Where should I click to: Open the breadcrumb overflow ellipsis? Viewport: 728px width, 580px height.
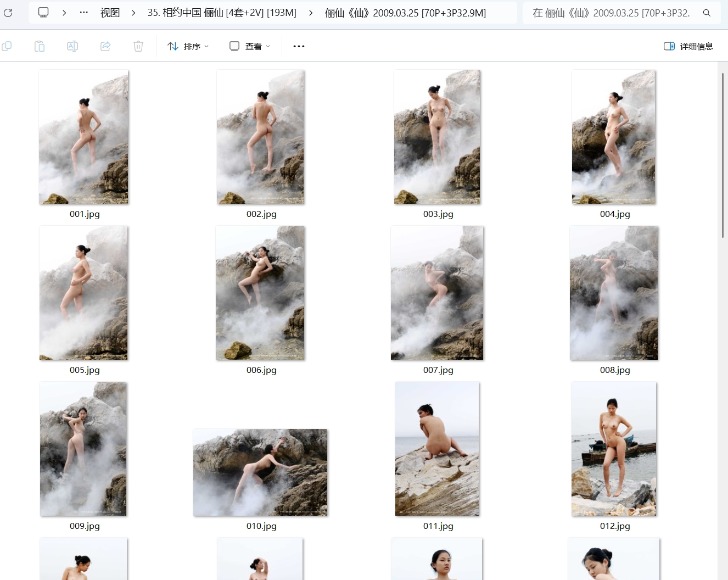click(83, 12)
